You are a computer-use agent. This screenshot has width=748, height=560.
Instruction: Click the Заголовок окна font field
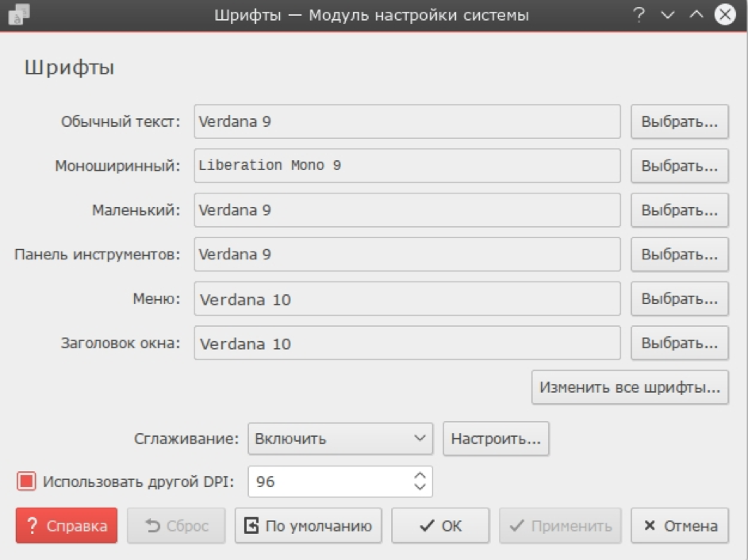tap(407, 343)
